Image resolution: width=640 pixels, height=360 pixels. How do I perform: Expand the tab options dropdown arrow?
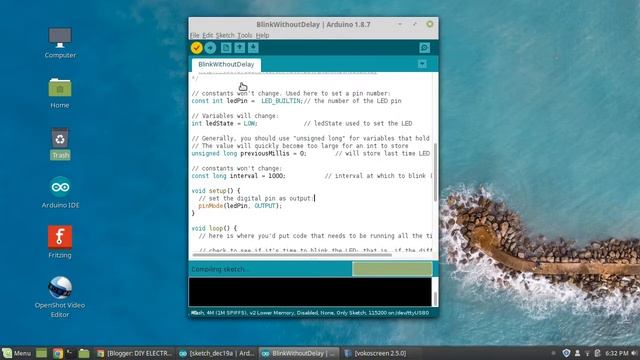click(422, 64)
